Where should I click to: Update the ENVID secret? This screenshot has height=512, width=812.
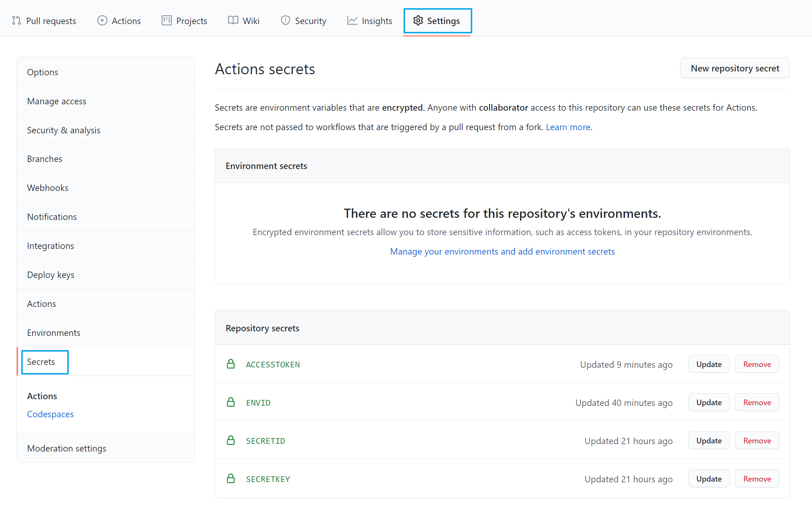pyautogui.click(x=708, y=402)
